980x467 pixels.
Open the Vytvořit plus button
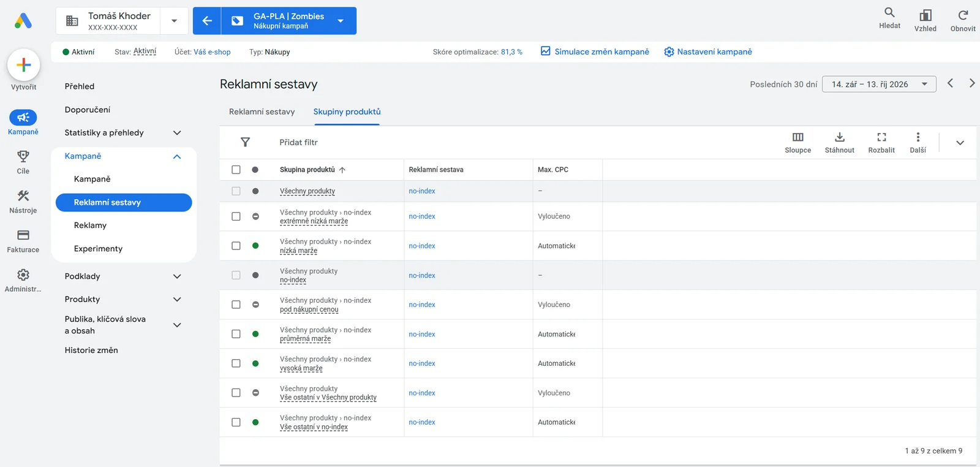point(23,64)
